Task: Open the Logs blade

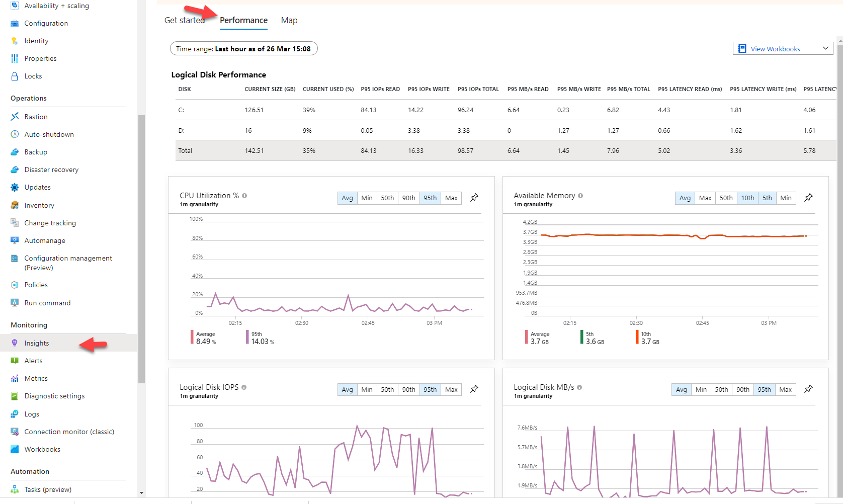Action: click(32, 414)
